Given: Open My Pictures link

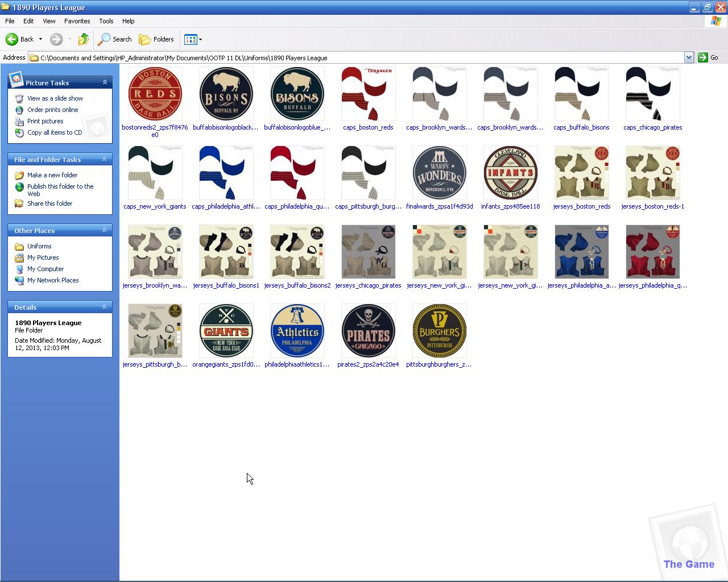Looking at the screenshot, I should (x=43, y=257).
